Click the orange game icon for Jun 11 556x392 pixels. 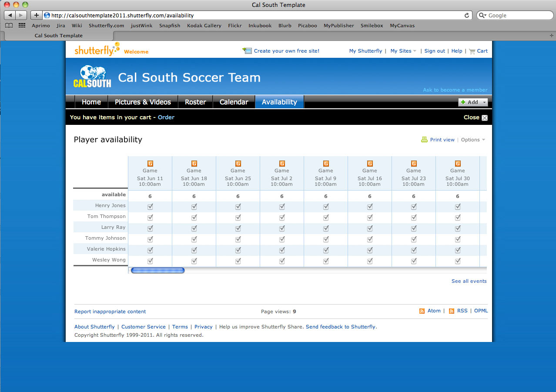point(150,164)
